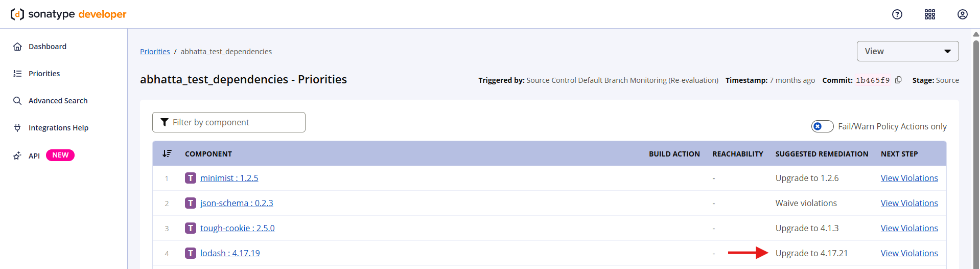Copy the commit hash 1b465f9
The image size is (980, 269).
pyautogui.click(x=898, y=80)
